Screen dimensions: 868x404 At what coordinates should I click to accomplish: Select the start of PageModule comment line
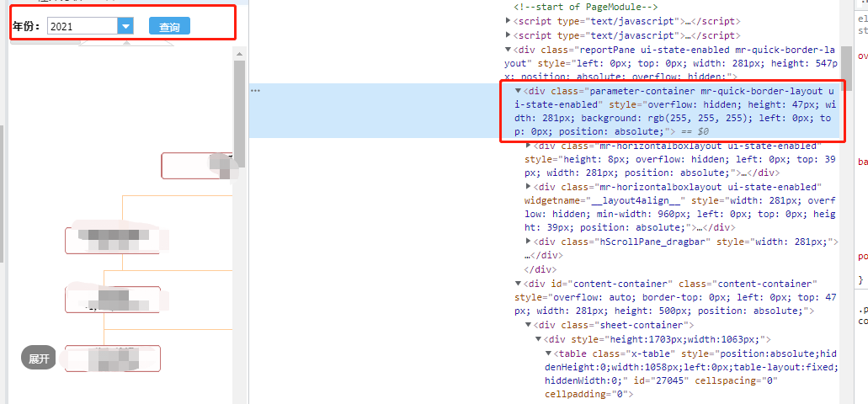(586, 8)
